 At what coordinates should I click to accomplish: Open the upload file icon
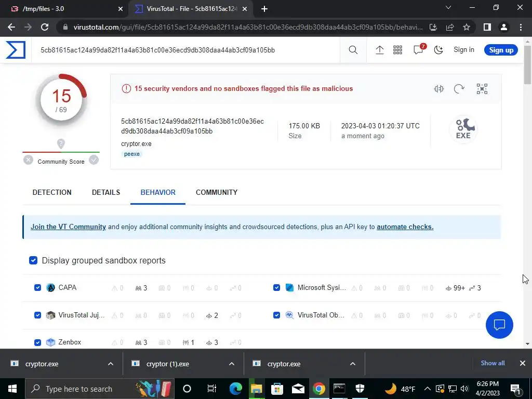coord(380,50)
